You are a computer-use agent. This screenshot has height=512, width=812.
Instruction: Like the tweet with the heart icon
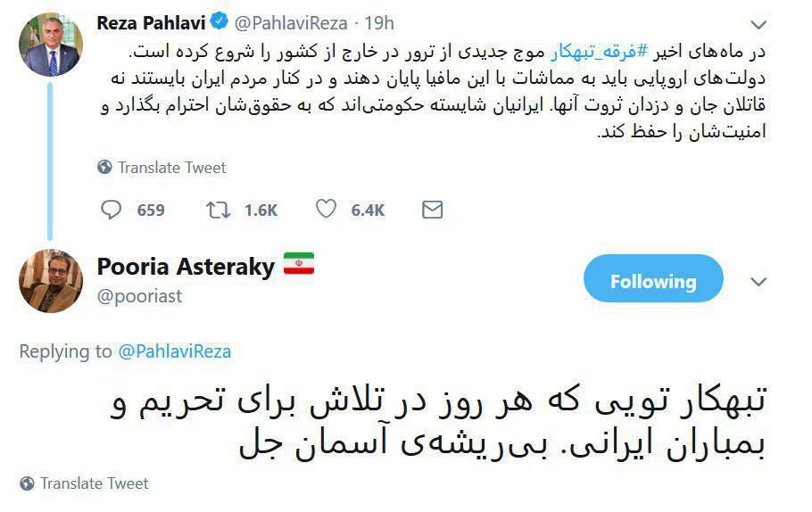click(x=326, y=210)
